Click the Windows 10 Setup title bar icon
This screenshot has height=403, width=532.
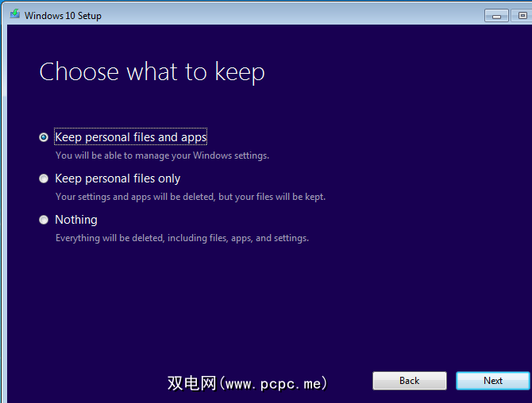[x=14, y=14]
